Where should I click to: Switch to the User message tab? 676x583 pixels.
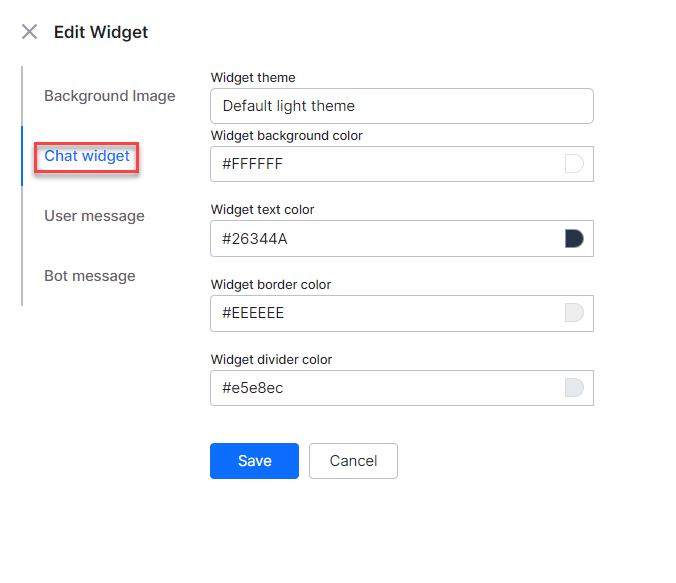click(x=94, y=216)
